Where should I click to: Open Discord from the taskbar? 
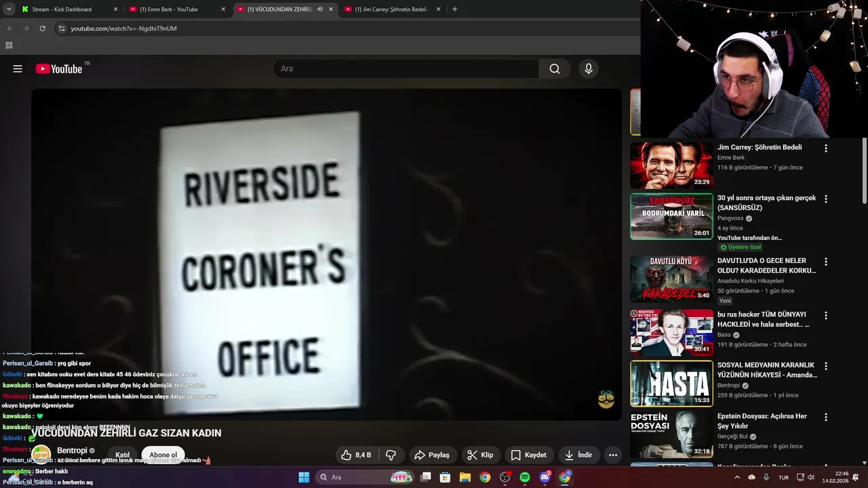coord(545,477)
